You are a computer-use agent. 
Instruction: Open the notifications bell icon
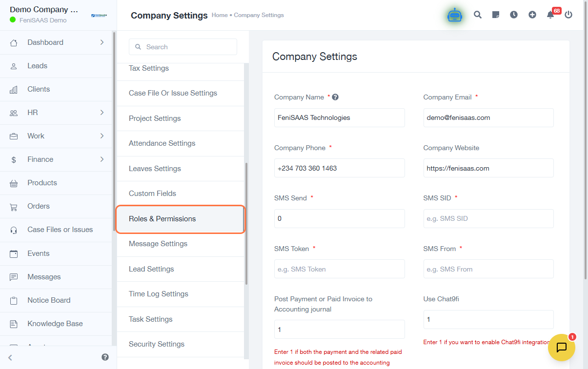tap(550, 15)
